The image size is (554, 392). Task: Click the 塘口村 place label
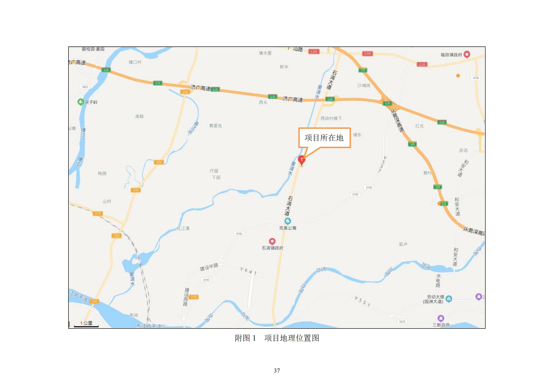pos(135,62)
